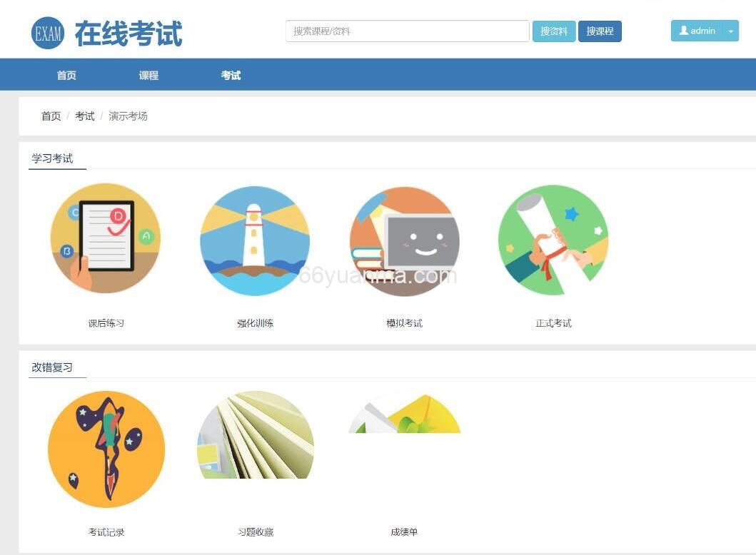Switch to the 课程 navigation tab
756x555 pixels.
(148, 74)
